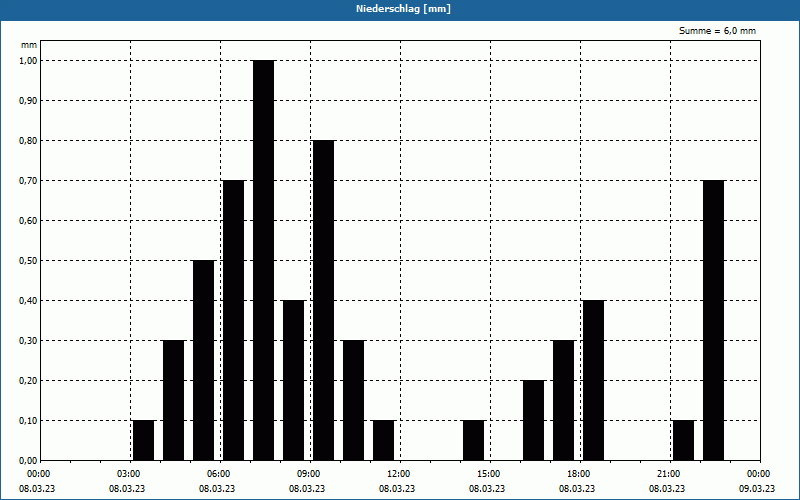Click the 09.03.23 date label
800x500 pixels.
(757, 488)
